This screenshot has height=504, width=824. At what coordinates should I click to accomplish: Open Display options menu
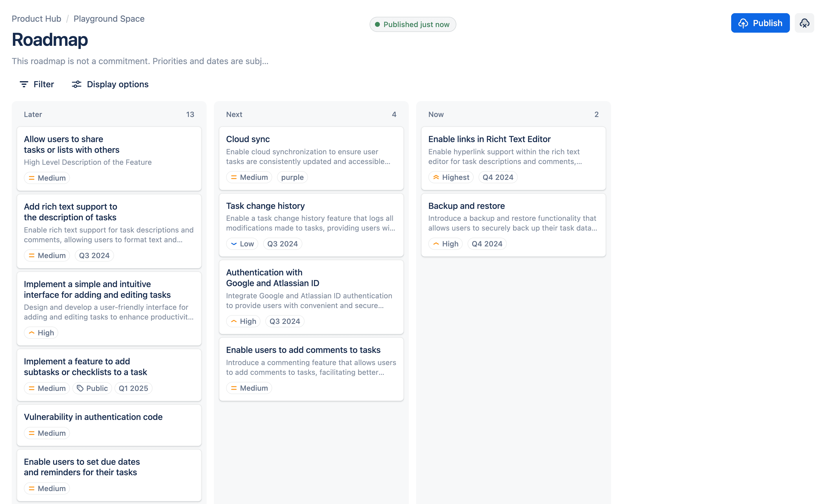tap(110, 84)
